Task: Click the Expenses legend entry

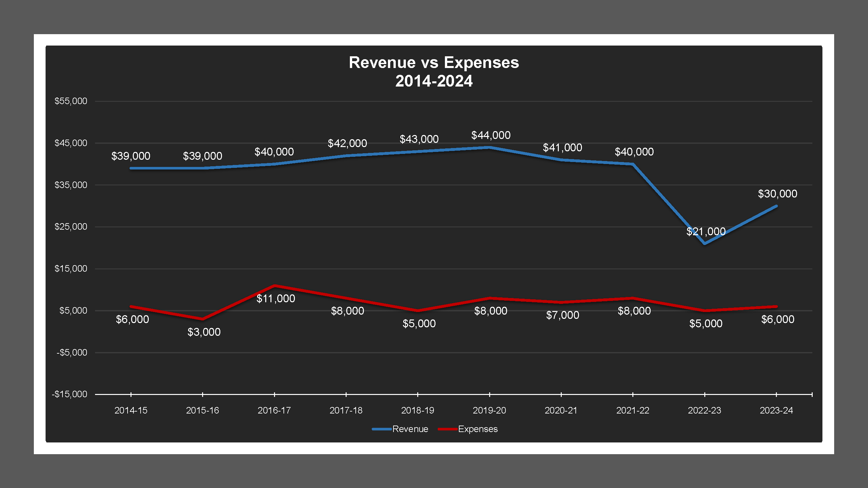Action: coord(468,429)
